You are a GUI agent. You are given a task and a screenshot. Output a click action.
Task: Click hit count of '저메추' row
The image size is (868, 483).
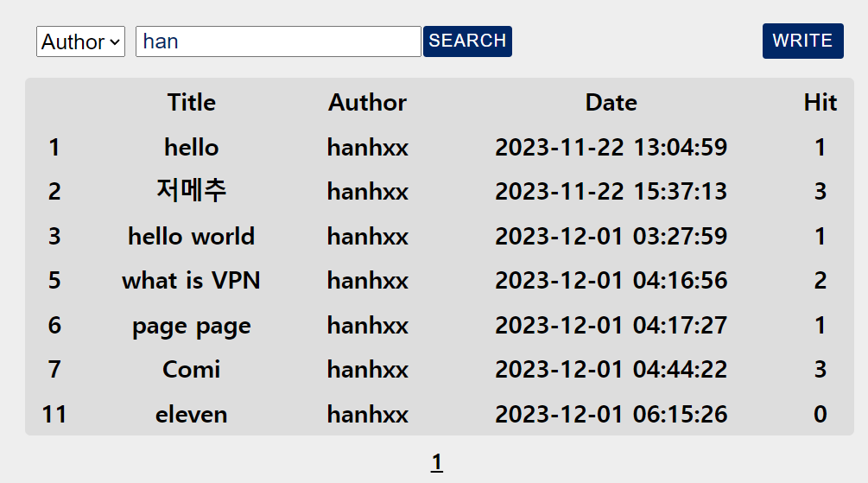point(820,192)
